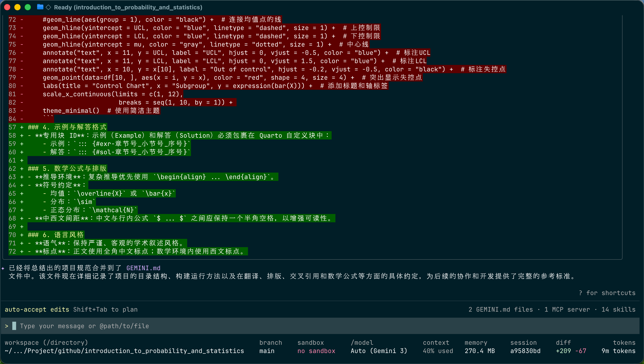Click added line 66 with '\sim'
644x364 pixels.
[52, 201]
